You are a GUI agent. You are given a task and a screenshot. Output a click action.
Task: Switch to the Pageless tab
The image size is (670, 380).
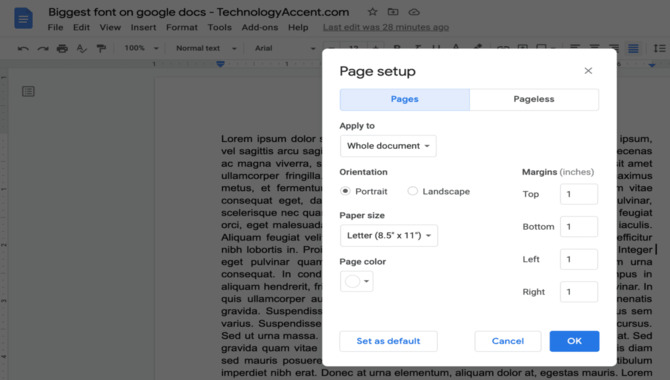click(534, 99)
